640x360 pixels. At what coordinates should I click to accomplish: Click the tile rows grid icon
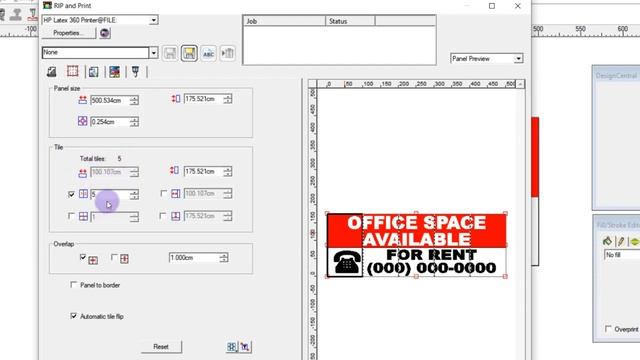click(83, 216)
